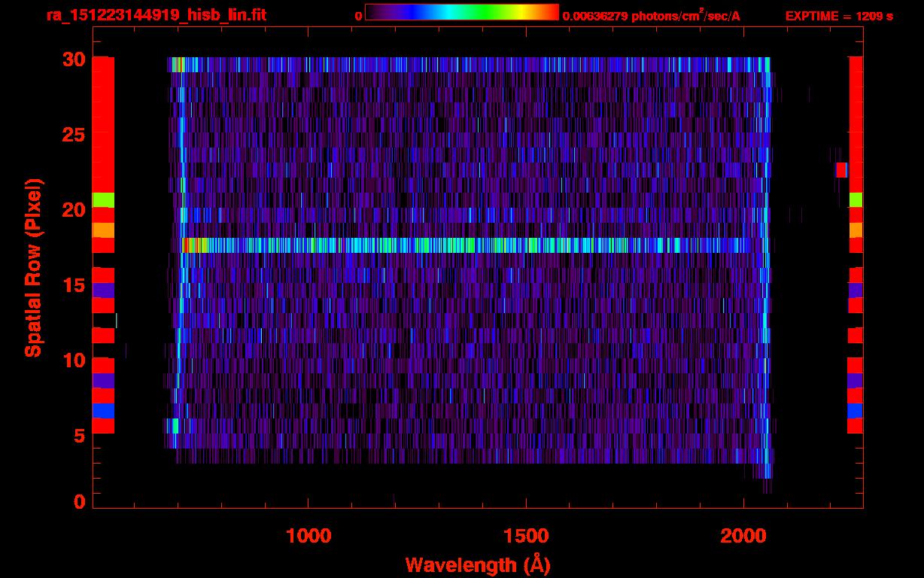Click the orange swatch in the right strip

click(x=856, y=230)
